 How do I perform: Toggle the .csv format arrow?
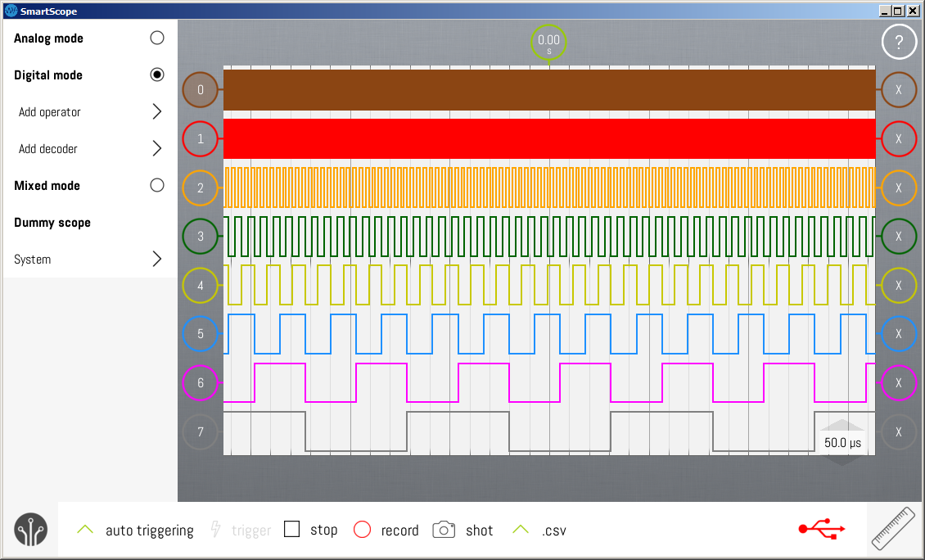click(521, 529)
